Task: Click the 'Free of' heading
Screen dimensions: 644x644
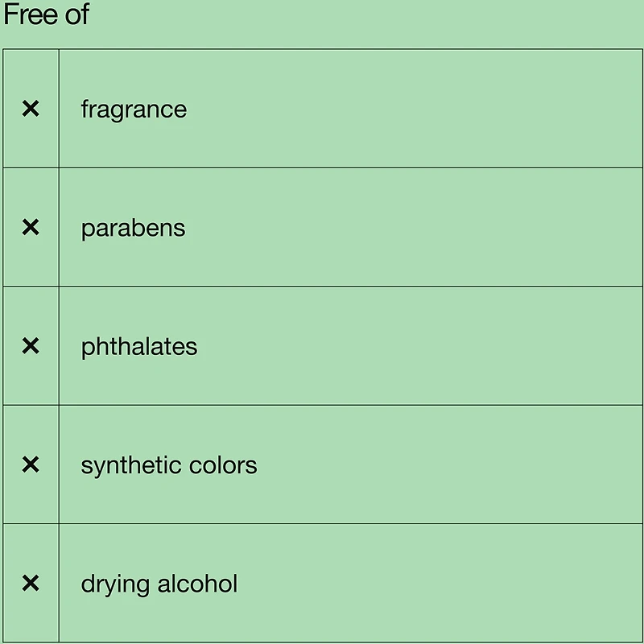Action: click(x=46, y=15)
